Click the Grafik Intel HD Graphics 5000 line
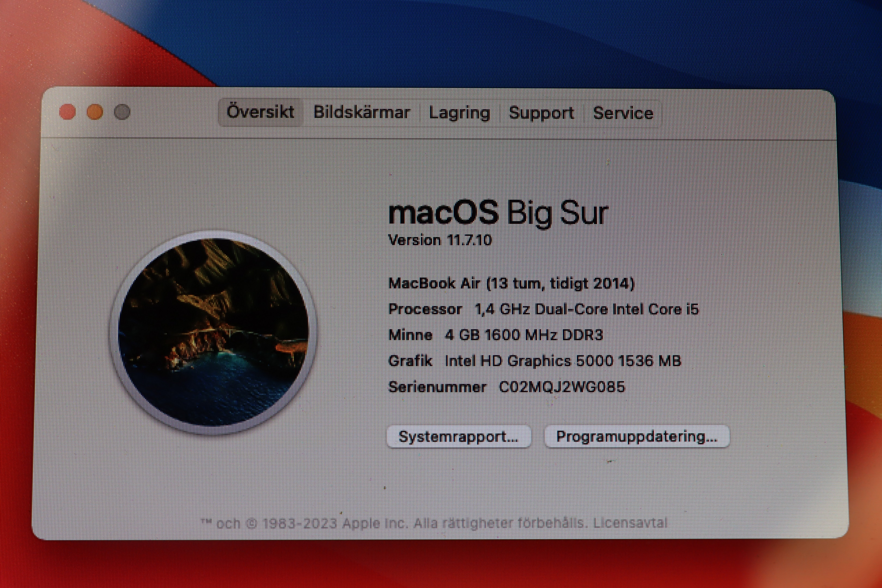 [x=534, y=361]
